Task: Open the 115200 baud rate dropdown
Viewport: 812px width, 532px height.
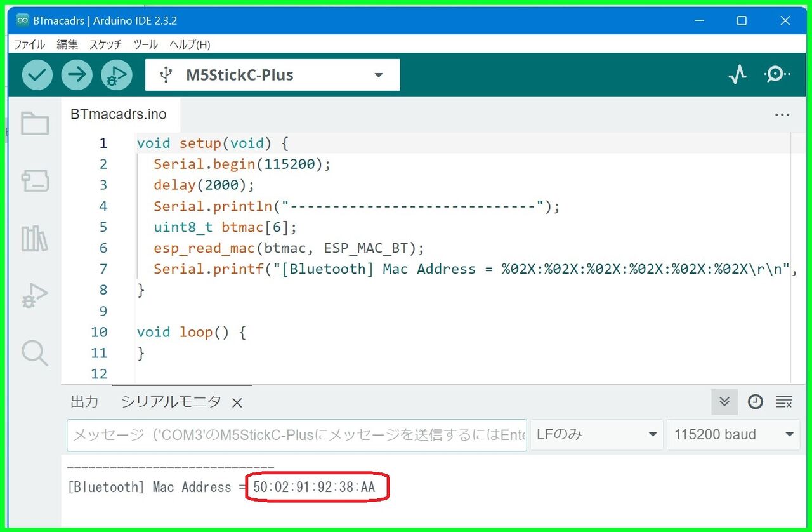Action: (x=733, y=435)
